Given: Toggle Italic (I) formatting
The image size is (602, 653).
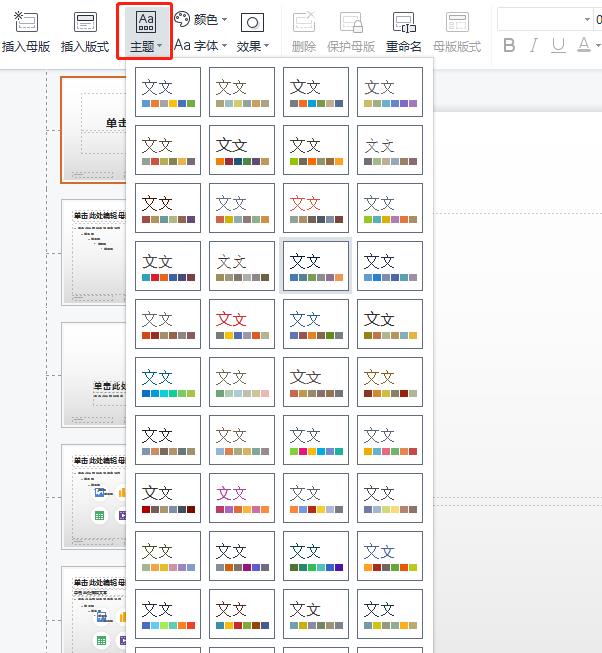Looking at the screenshot, I should (x=534, y=45).
